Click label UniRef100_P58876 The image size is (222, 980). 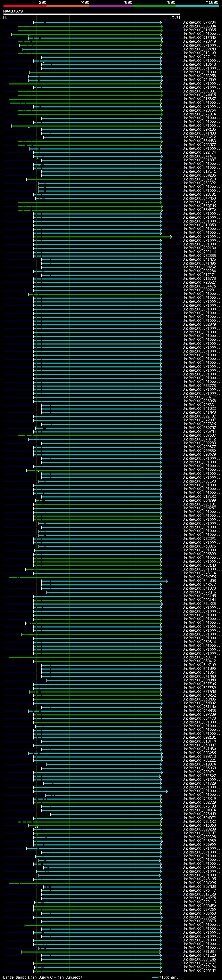[x=199, y=546]
